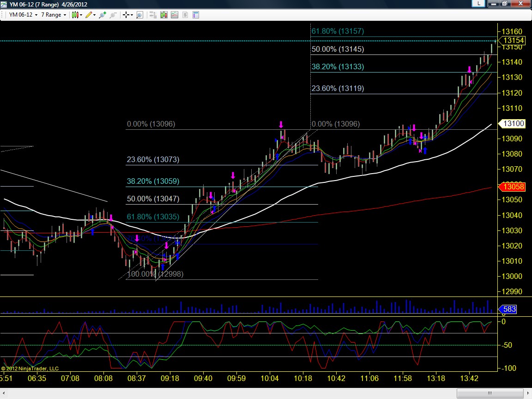532x399 pixels.
Task: Click the left 0.00% (13096) Fibonacci label
Action: (151, 124)
